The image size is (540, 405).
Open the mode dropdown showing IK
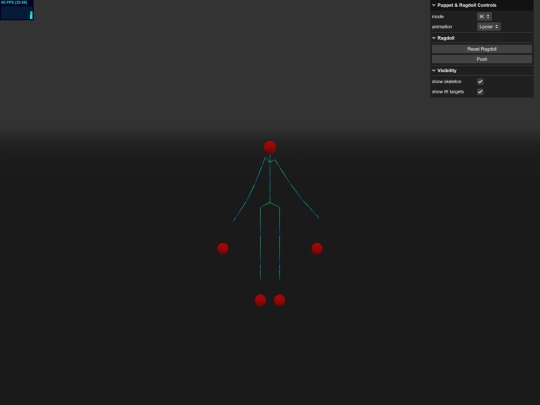[x=484, y=17]
